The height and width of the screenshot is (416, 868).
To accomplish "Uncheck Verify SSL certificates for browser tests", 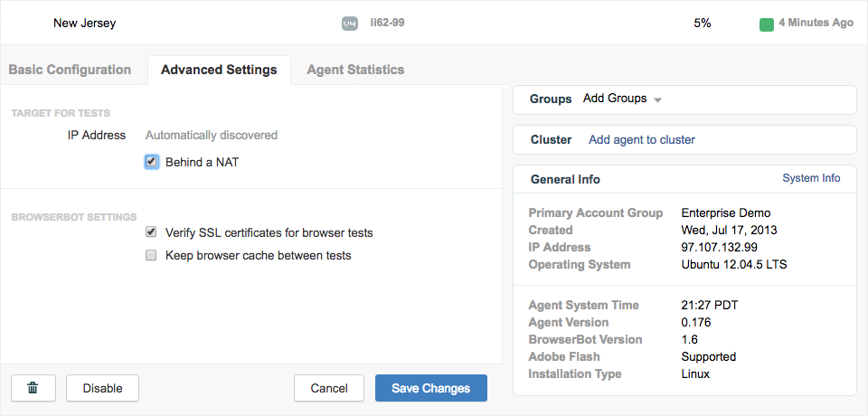I will tap(152, 232).
